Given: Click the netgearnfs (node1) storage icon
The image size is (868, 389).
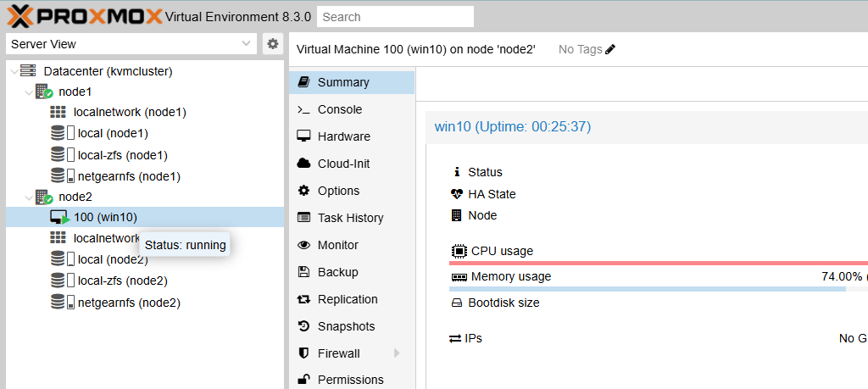Looking at the screenshot, I should pyautogui.click(x=62, y=176).
